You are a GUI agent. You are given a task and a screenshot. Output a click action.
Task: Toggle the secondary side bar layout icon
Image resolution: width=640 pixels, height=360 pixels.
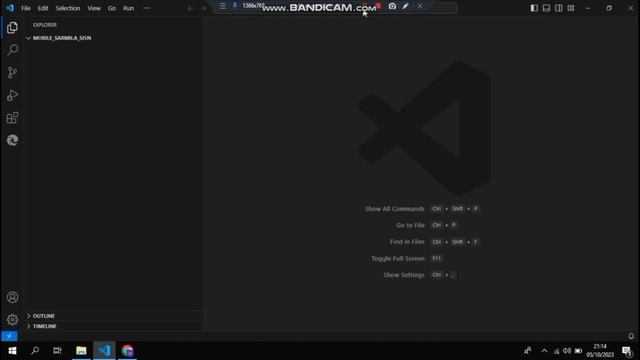558,8
